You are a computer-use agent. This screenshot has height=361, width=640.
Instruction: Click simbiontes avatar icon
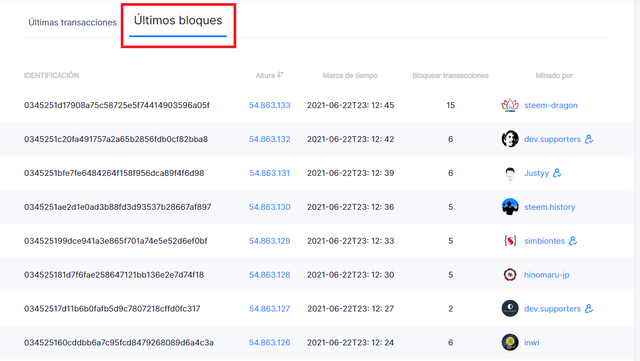[510, 241]
